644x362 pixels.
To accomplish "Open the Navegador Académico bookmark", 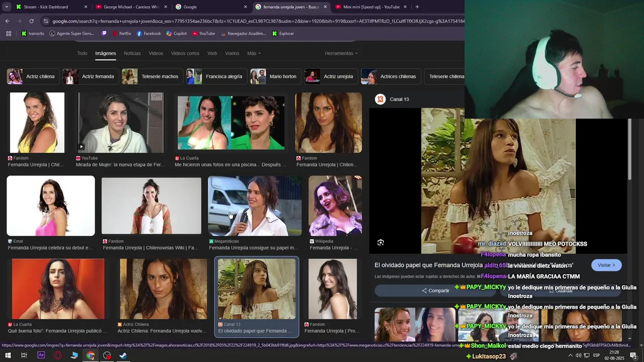I will pyautogui.click(x=243, y=34).
